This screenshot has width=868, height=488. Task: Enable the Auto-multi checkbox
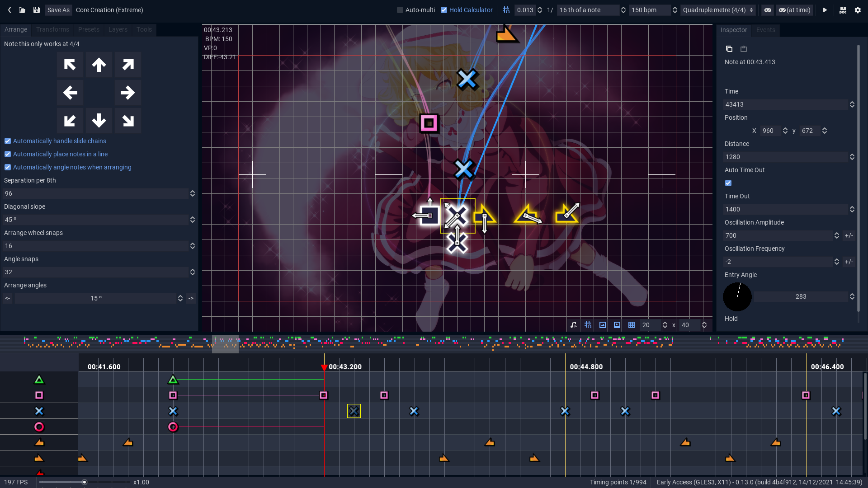[x=400, y=10]
